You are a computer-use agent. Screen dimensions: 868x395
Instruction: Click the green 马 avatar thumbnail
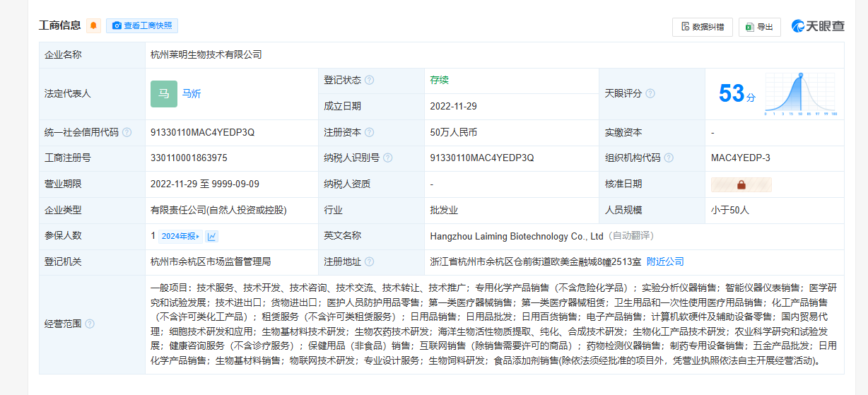[x=164, y=94]
